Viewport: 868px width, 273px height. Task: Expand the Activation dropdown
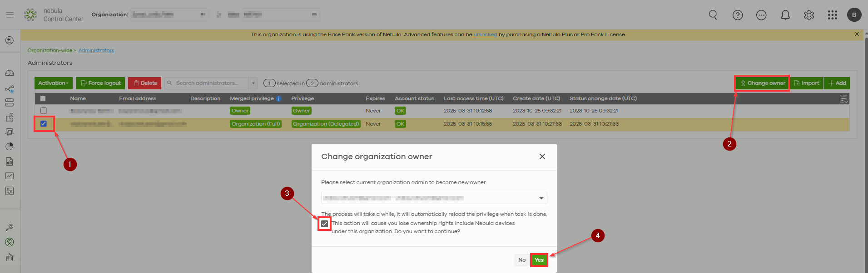click(53, 83)
